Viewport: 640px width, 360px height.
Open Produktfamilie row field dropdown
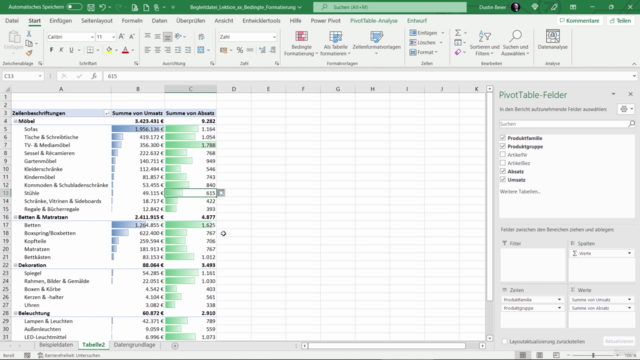[559, 300]
